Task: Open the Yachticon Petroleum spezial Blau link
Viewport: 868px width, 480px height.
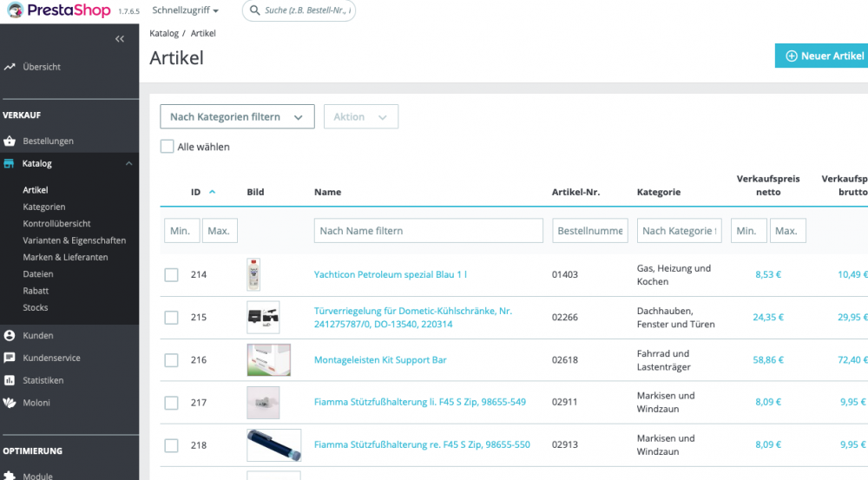Action: (391, 275)
